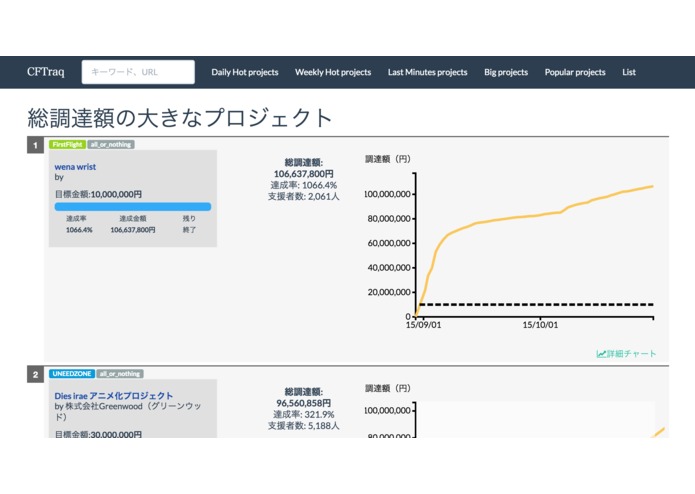Click the 目標金額:10,000,000円 text
695x494 pixels.
coord(98,194)
